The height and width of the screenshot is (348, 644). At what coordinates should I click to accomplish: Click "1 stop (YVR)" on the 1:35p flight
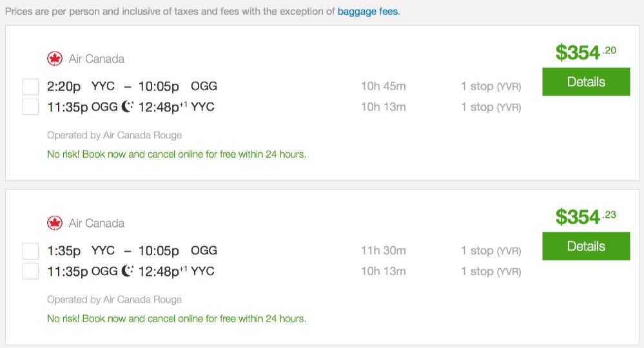click(491, 251)
